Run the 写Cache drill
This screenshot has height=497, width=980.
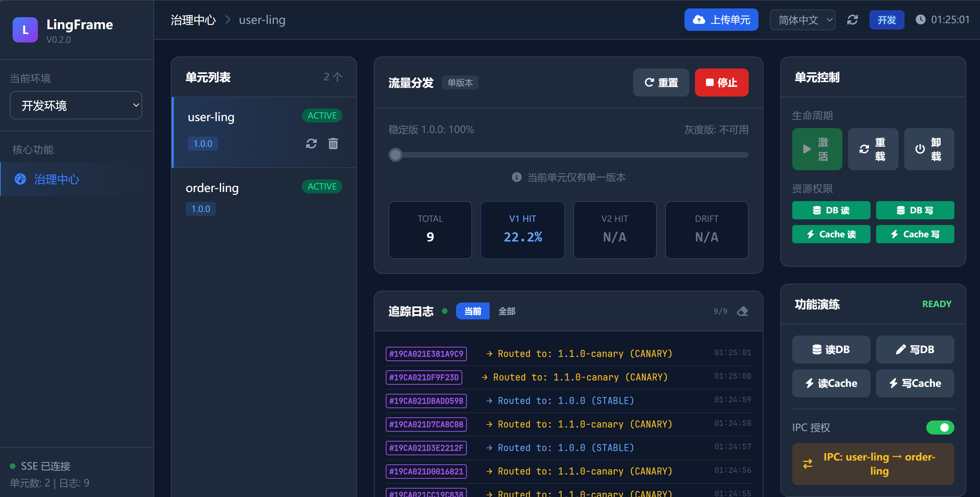(915, 383)
